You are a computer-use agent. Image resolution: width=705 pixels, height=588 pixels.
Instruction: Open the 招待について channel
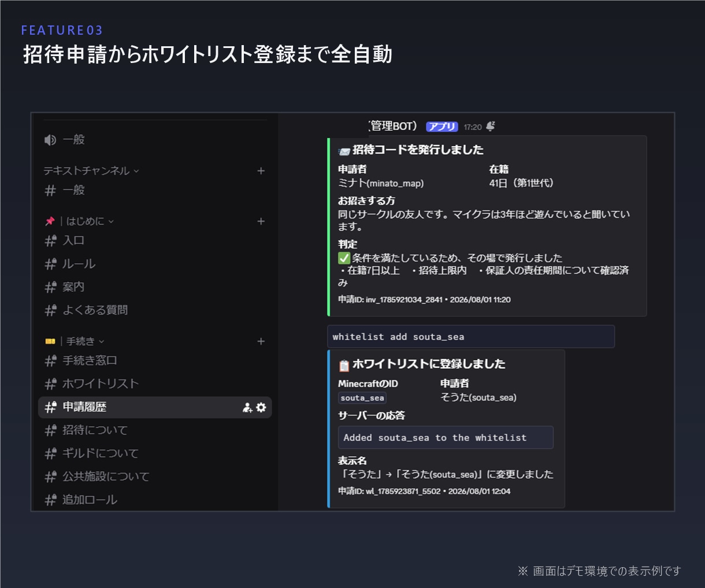(x=155, y=430)
